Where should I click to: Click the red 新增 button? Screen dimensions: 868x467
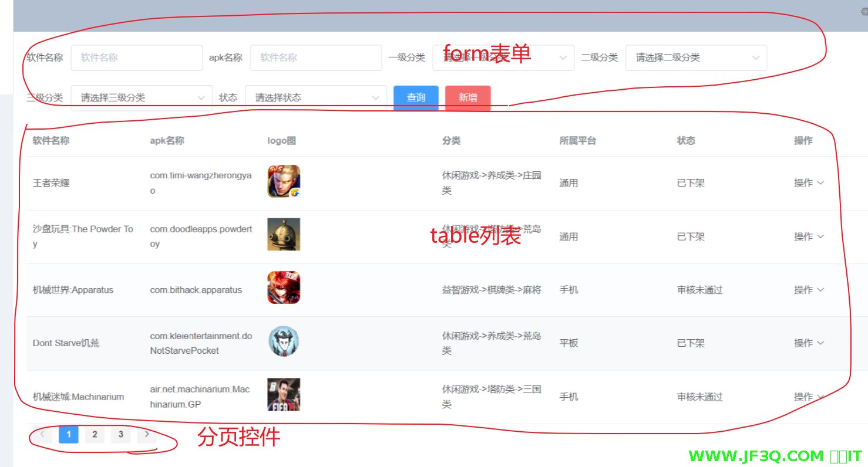tap(467, 97)
